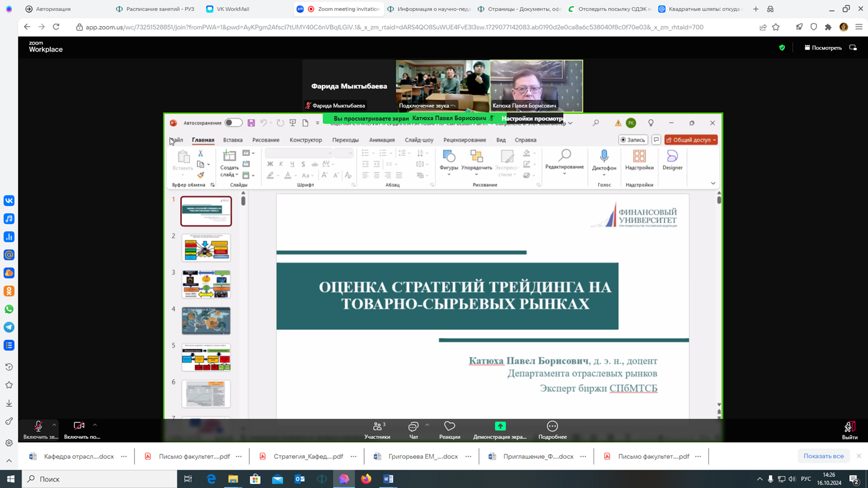Click the Format Painter brush icon
Viewport: 868px width, 488px height.
pos(201,175)
